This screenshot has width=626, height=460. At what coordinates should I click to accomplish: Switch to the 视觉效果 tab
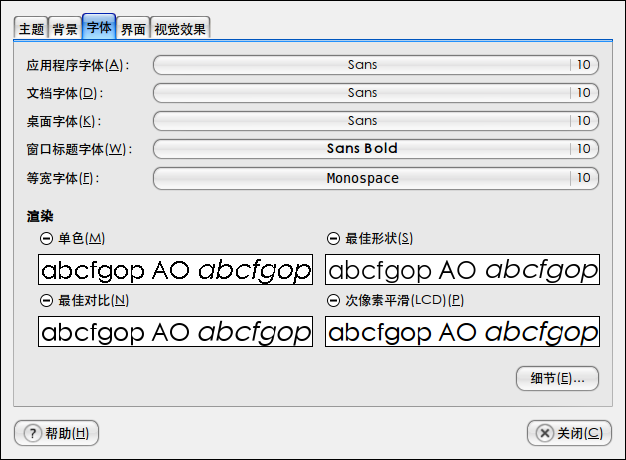tap(180, 29)
